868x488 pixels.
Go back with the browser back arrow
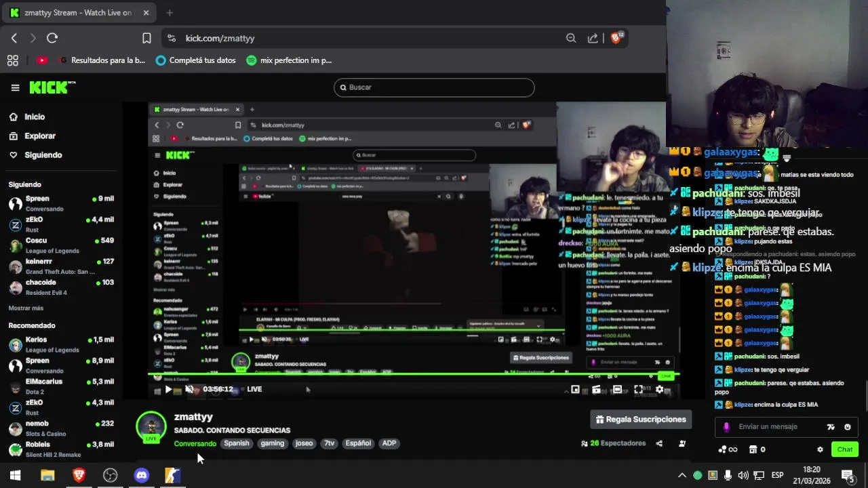pyautogui.click(x=14, y=38)
